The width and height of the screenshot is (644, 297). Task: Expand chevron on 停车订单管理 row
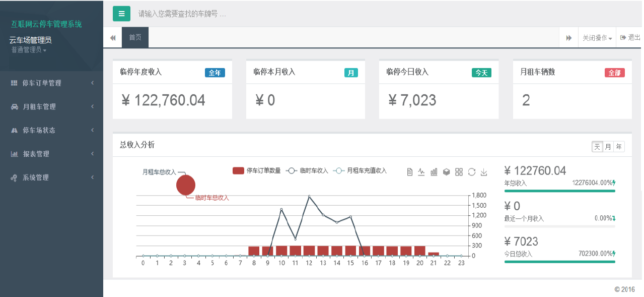point(93,83)
